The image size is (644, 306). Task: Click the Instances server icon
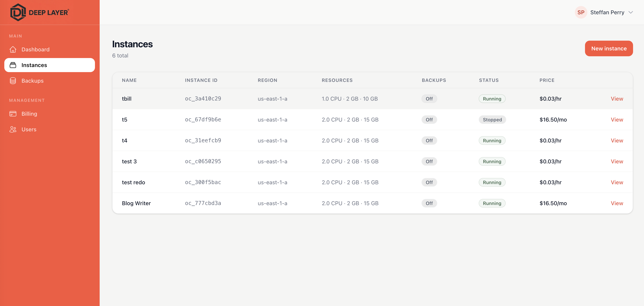[x=13, y=65]
